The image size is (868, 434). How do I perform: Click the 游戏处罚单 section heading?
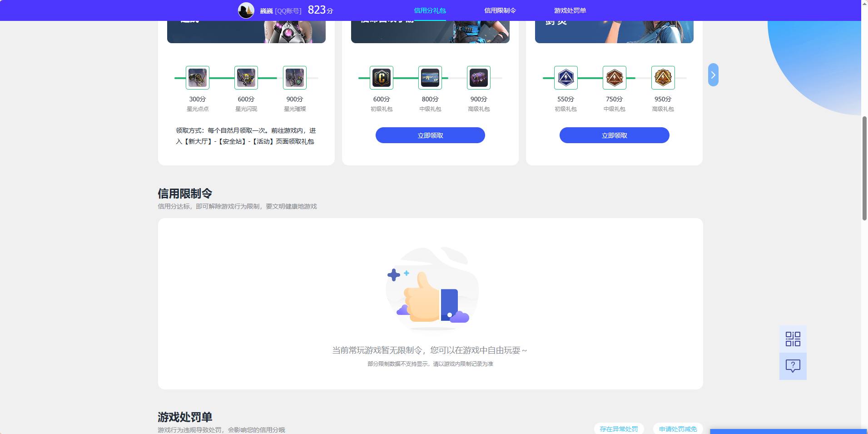point(185,417)
